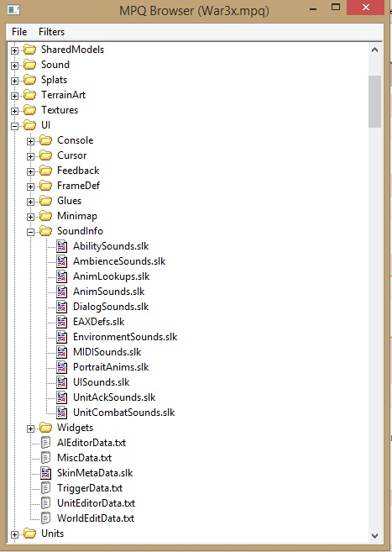Expand the Sound folder node

coord(14,66)
